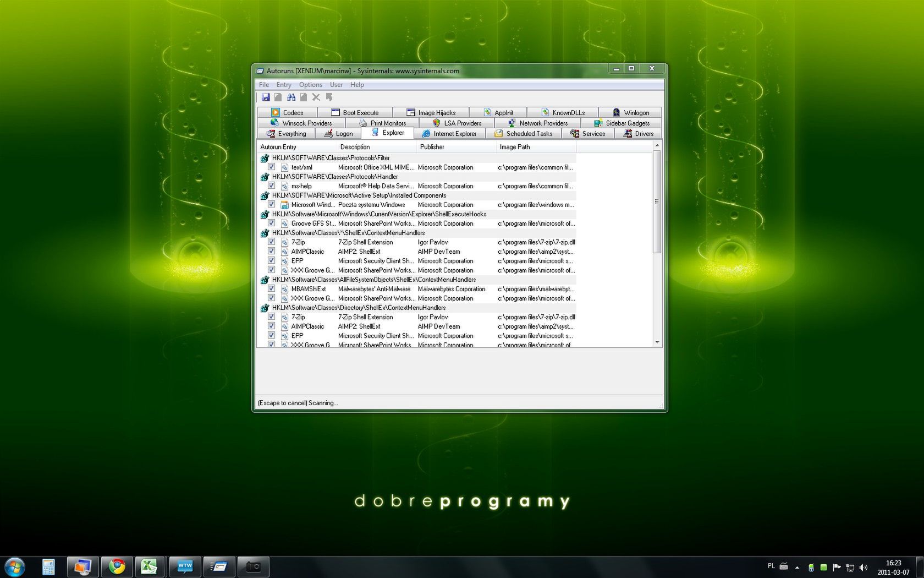Open the Entry menu
The height and width of the screenshot is (578, 924).
pyautogui.click(x=284, y=85)
